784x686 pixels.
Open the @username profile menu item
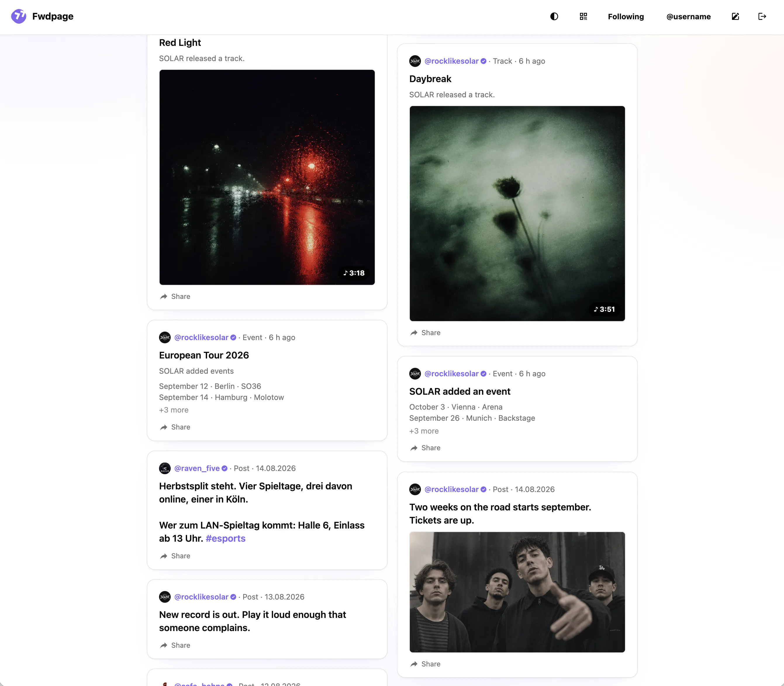click(688, 16)
